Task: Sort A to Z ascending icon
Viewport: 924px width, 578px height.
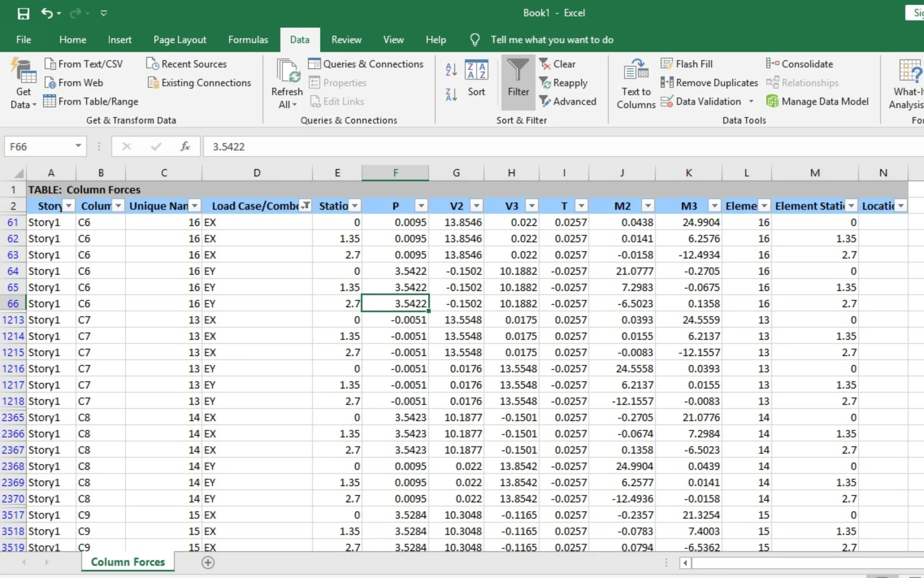Action: point(451,70)
